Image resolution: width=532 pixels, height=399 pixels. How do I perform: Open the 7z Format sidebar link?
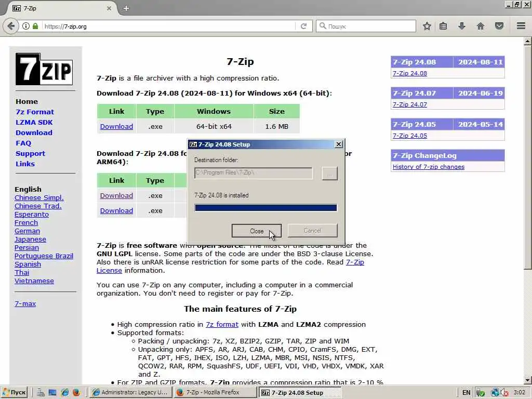[35, 112]
